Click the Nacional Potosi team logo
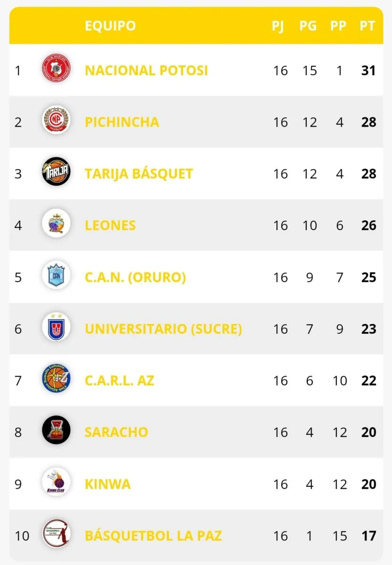The height and width of the screenshot is (565, 392). pyautogui.click(x=56, y=70)
